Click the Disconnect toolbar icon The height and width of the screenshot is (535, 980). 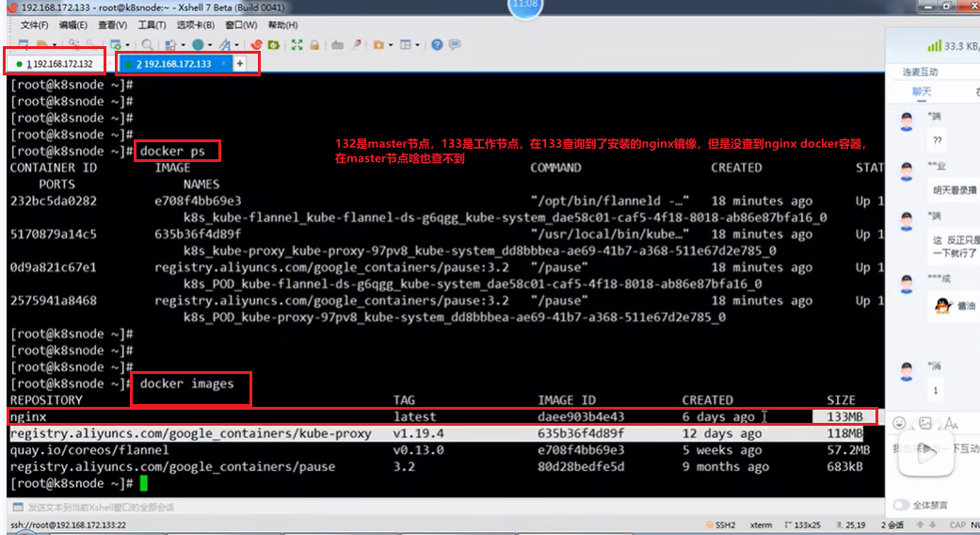(74, 45)
